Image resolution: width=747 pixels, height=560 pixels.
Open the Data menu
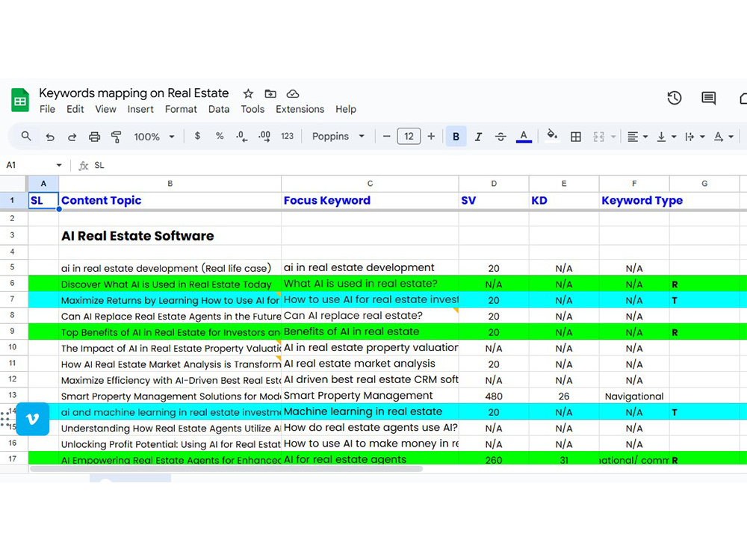pyautogui.click(x=219, y=109)
